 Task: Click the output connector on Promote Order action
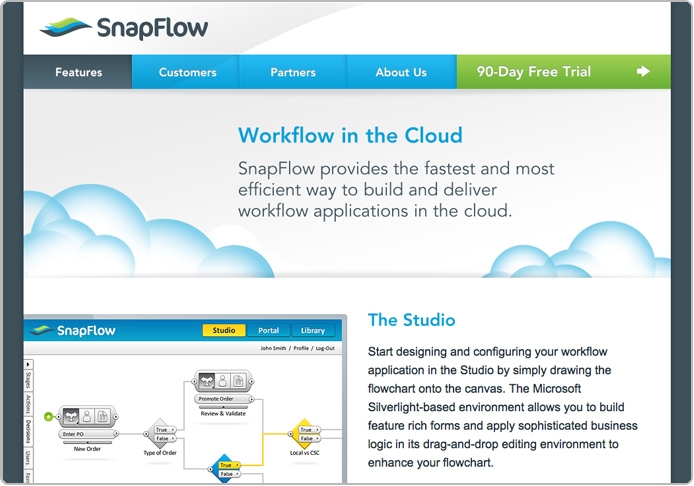pyautogui.click(x=251, y=399)
